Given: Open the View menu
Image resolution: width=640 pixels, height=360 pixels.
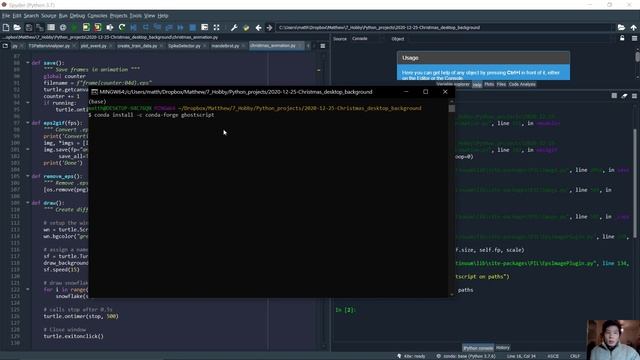Looking at the screenshot, I should (149, 16).
